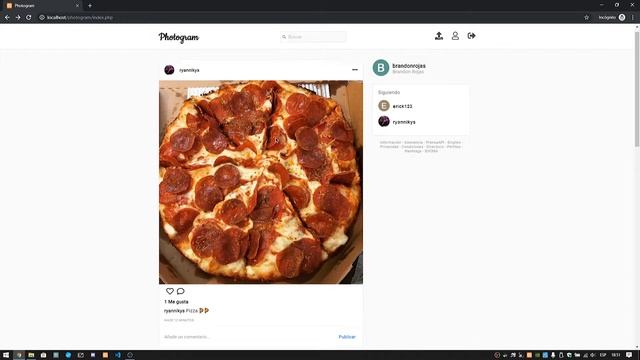The image size is (640, 360).
Task: Open ryannikys link in Siguiendo list
Action: click(404, 122)
